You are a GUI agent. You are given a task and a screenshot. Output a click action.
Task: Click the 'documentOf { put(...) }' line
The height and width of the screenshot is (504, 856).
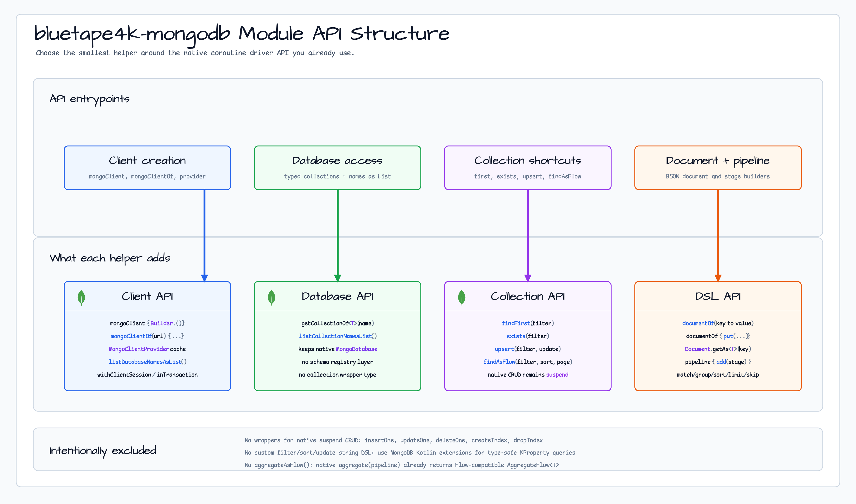718,336
